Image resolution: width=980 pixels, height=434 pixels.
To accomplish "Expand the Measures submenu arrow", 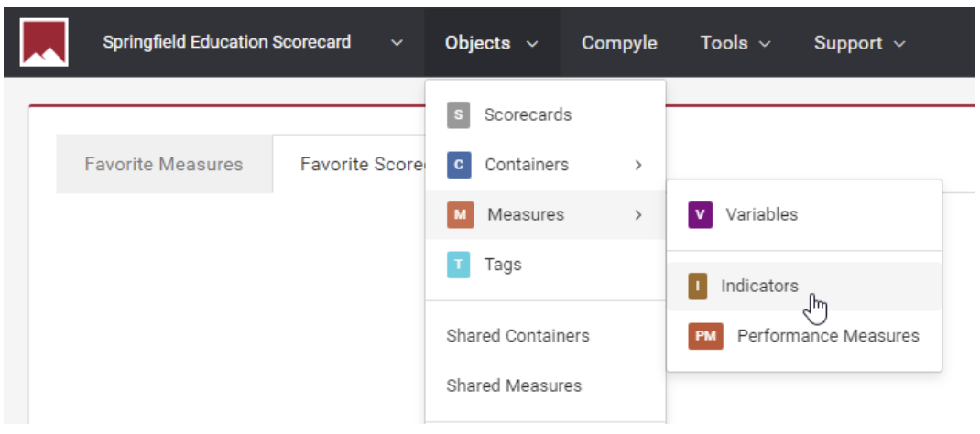I will [638, 215].
